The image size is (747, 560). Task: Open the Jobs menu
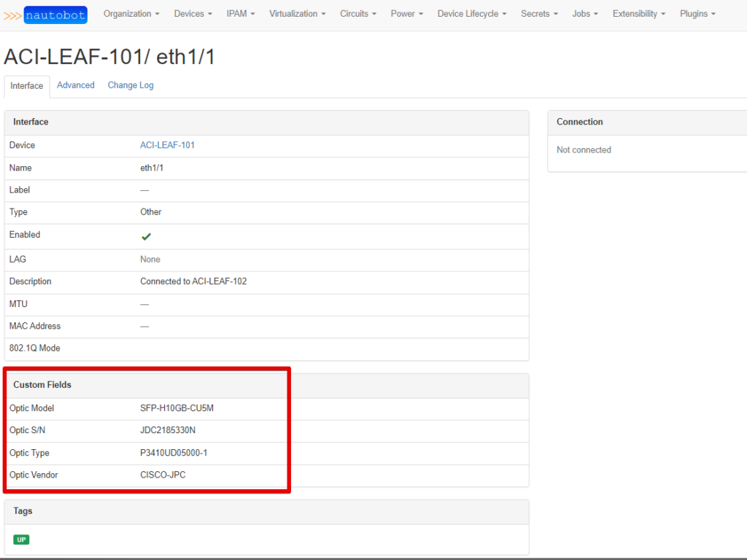584,14
